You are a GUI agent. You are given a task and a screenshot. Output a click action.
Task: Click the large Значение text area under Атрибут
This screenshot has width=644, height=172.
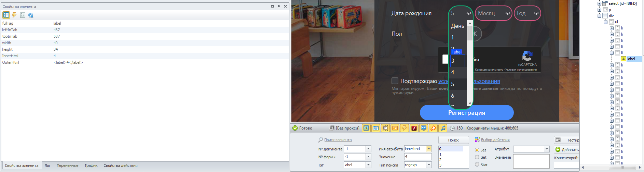point(531,161)
